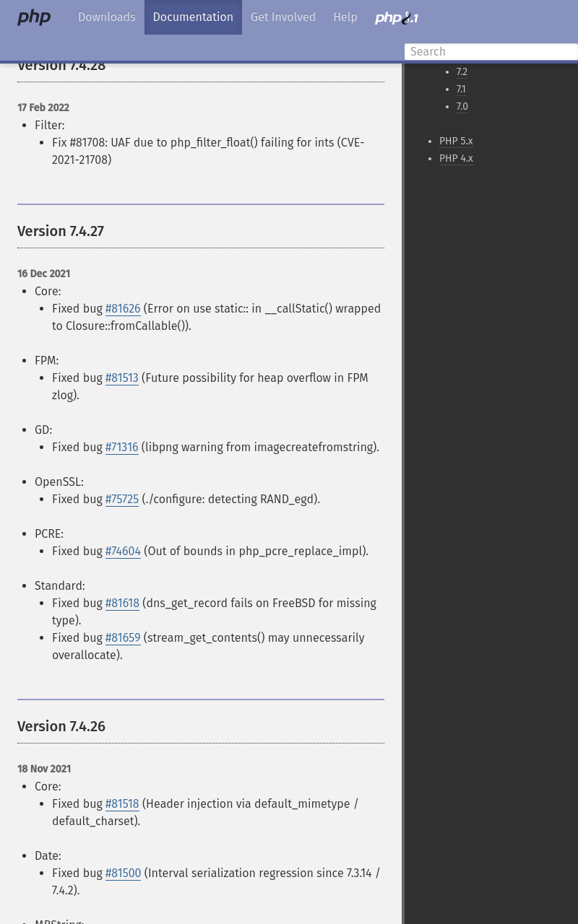
Task: Click the PHP logo icon
Action: 34,17
